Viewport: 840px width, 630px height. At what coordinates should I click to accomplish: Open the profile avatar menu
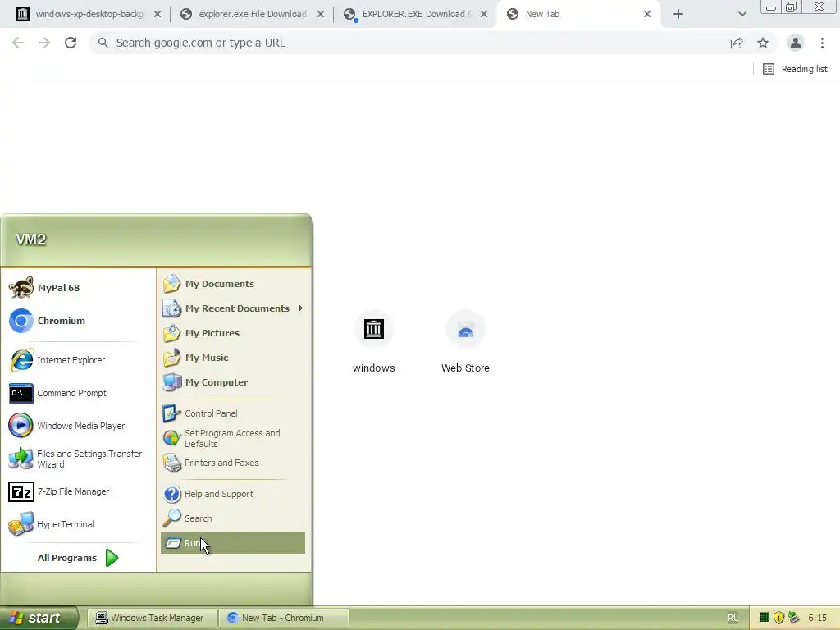tap(796, 43)
